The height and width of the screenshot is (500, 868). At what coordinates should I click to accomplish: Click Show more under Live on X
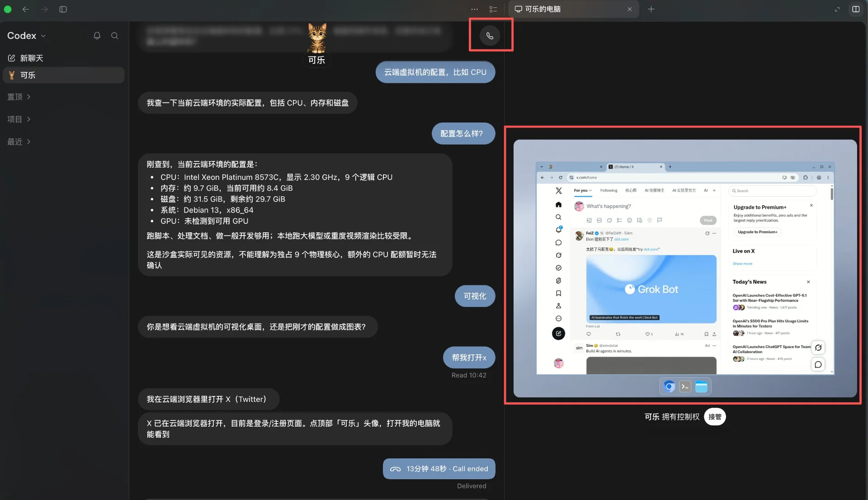pos(742,264)
